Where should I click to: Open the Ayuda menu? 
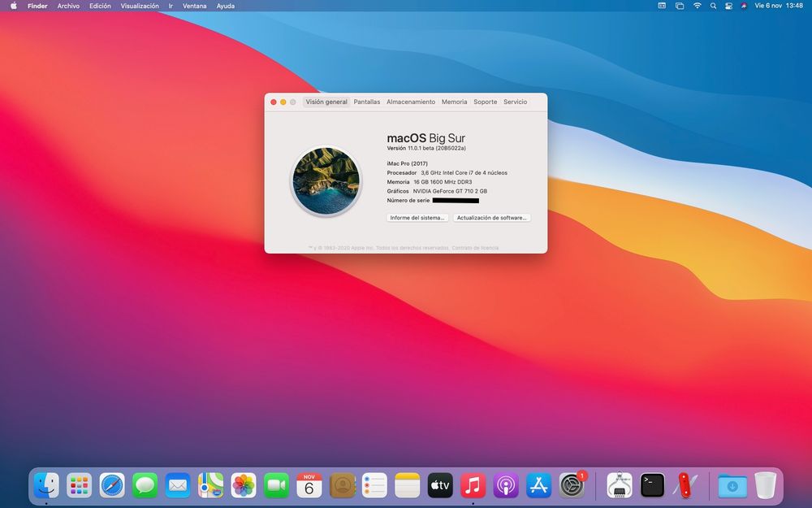pos(225,6)
